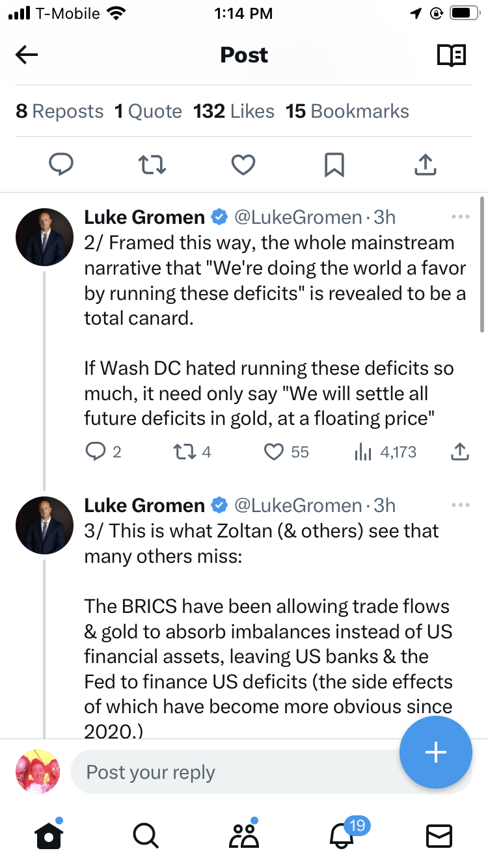Image resolution: width=488 pixels, height=868 pixels.
Task: Share the main post
Action: click(x=425, y=165)
